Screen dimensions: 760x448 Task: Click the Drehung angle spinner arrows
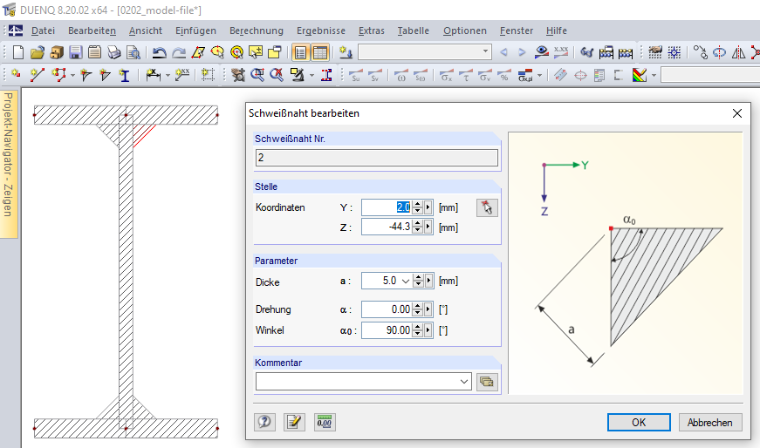tap(417, 309)
